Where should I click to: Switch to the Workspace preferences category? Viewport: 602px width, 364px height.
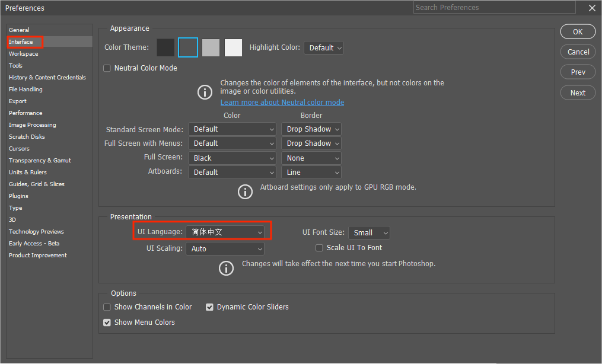pyautogui.click(x=23, y=54)
